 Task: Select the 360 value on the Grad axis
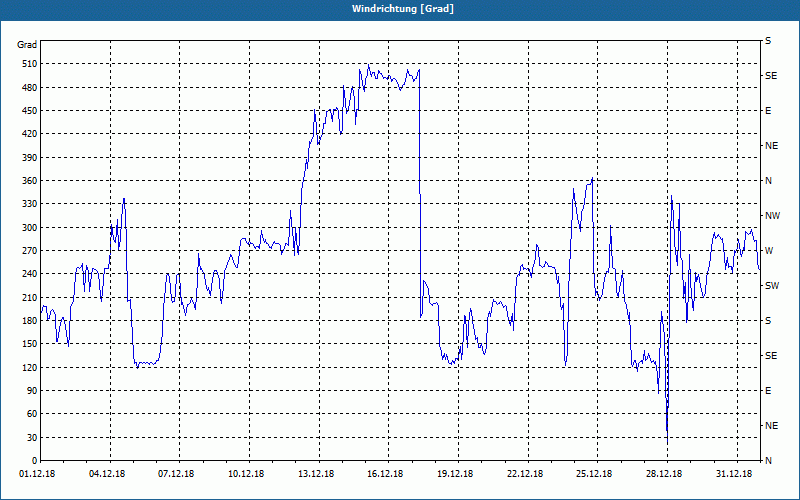tap(30, 181)
